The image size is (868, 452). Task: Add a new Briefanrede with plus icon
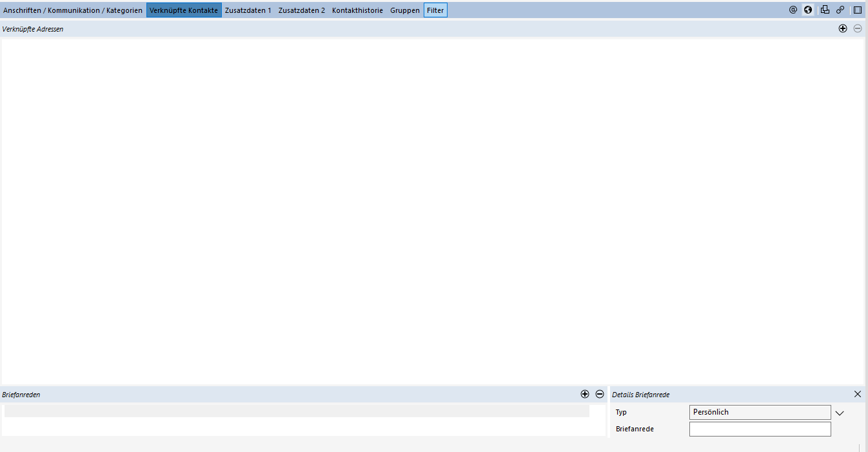pos(585,394)
